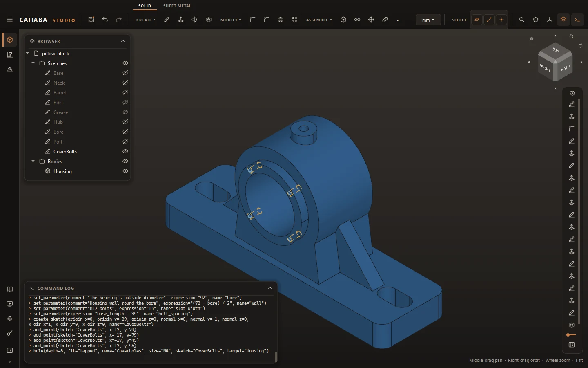Click the chain-link joint icon
Viewport: 588px width, 368px height.
point(385,20)
